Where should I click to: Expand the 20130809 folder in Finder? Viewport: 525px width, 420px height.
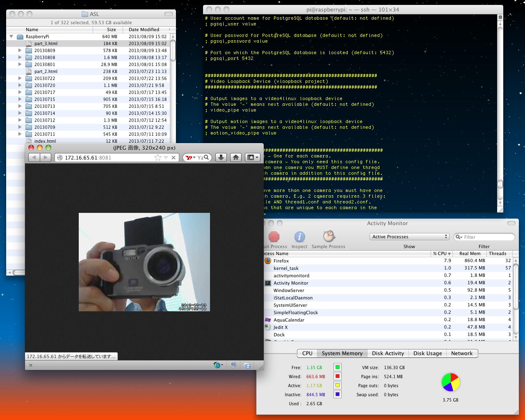[x=20, y=50]
